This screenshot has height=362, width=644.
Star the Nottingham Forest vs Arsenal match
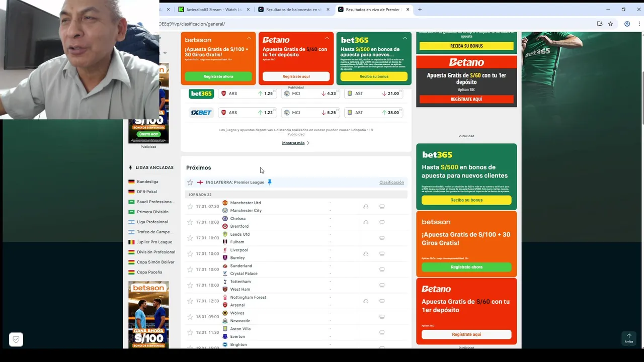click(x=190, y=301)
